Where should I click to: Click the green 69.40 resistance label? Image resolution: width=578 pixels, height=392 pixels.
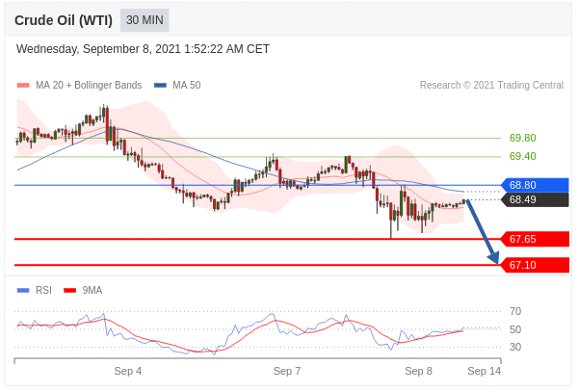pyautogui.click(x=522, y=156)
